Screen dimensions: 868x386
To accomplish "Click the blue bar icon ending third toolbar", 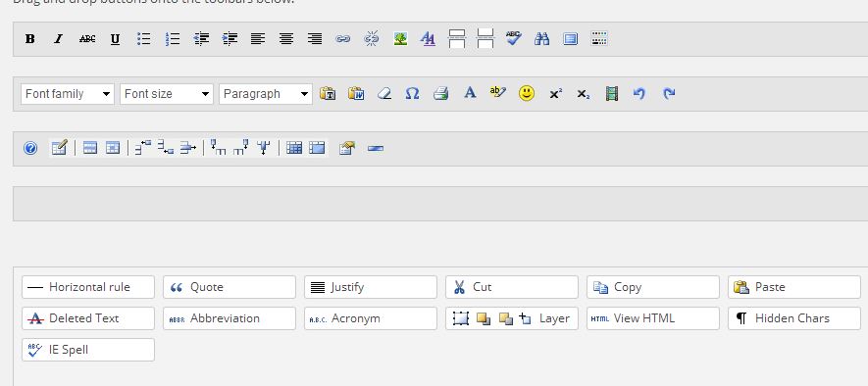I will click(x=376, y=148).
